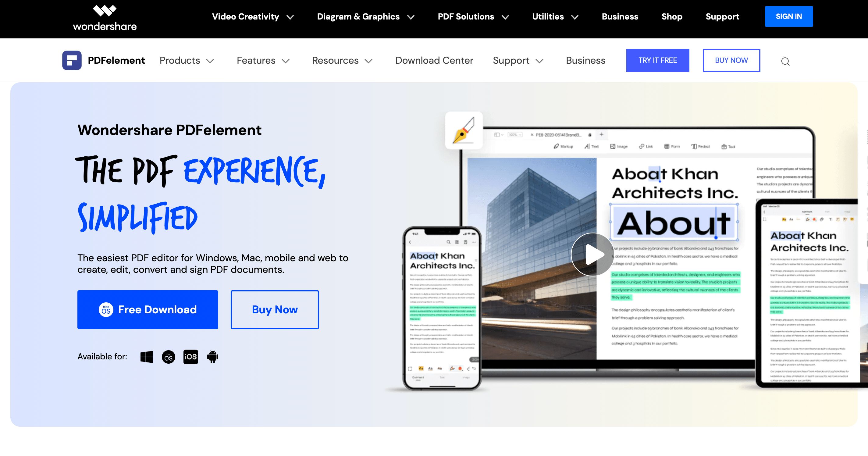Click the TRY IT FREE button
868x456 pixels.
(x=657, y=60)
